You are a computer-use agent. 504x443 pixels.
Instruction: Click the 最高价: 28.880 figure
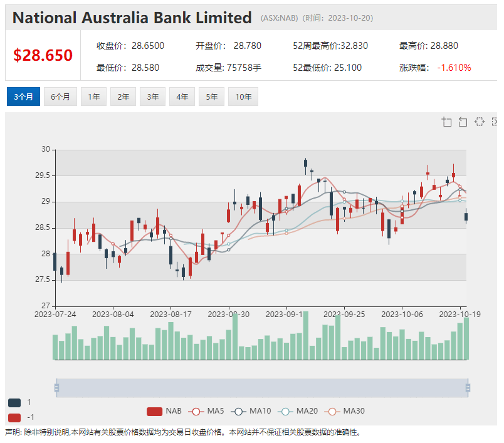tap(429, 46)
